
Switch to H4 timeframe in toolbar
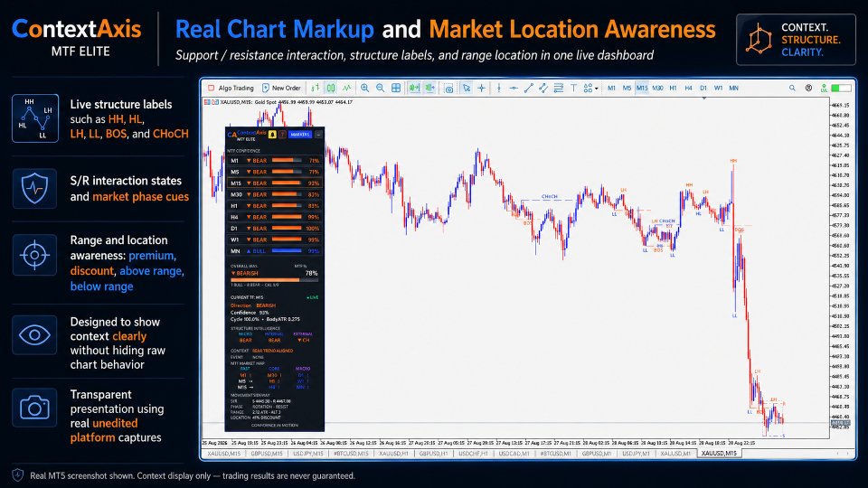tap(689, 88)
